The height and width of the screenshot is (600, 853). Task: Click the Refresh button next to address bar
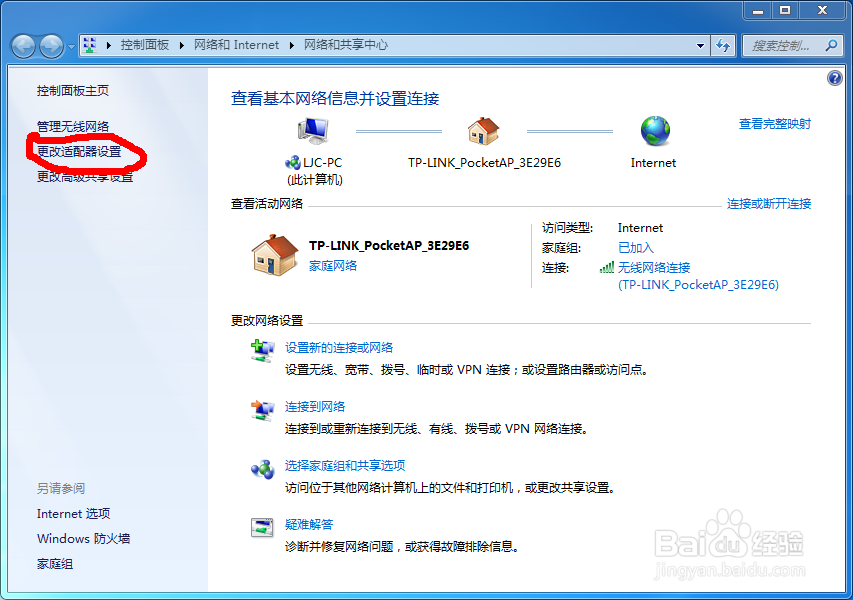pyautogui.click(x=723, y=46)
